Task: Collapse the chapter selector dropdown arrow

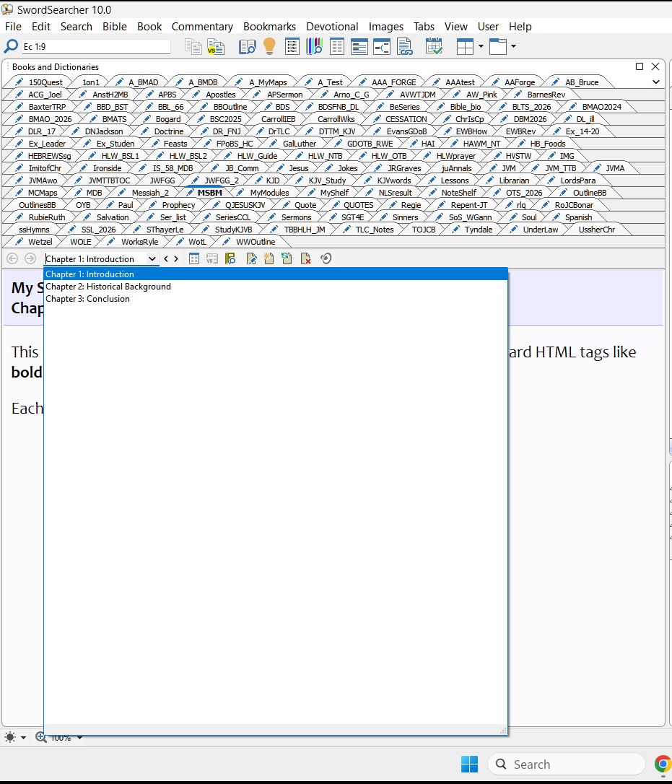Action: point(152,258)
